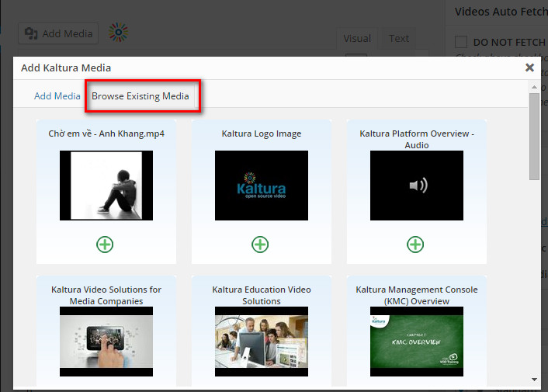
Task: Choose the Video Solutions for Media Companies thumbnail
Action: click(106, 342)
